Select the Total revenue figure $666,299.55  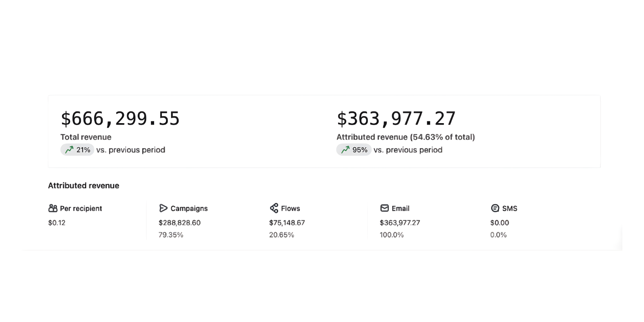click(x=120, y=118)
